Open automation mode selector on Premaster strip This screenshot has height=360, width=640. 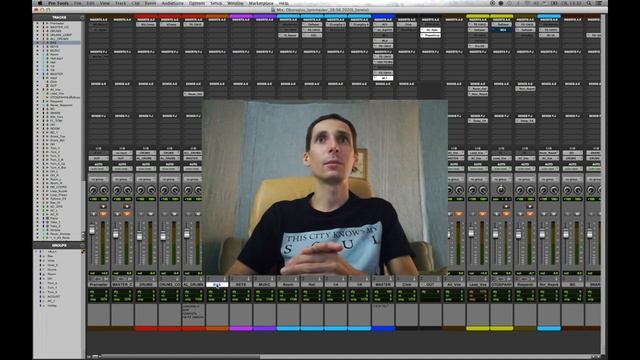[99, 169]
